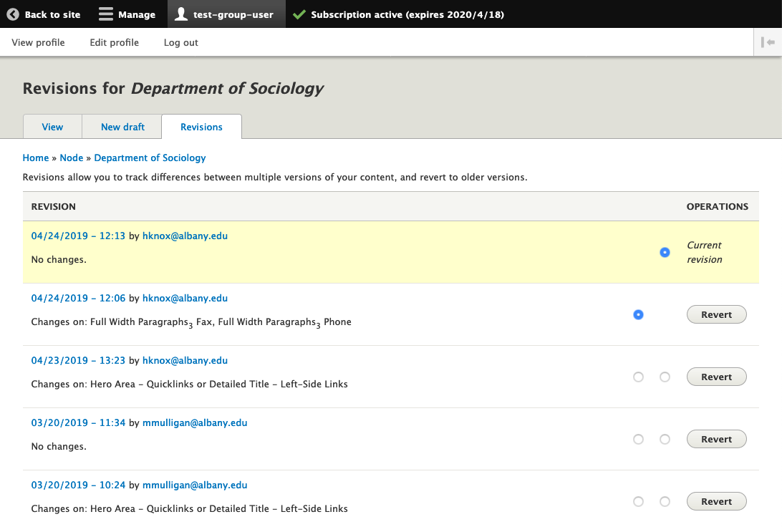Go to Home breadcrumb link

point(36,158)
